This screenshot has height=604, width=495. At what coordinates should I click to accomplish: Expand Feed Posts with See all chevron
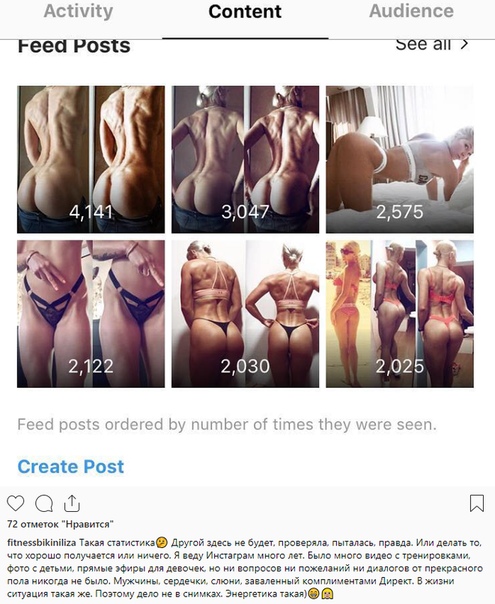tap(465, 44)
